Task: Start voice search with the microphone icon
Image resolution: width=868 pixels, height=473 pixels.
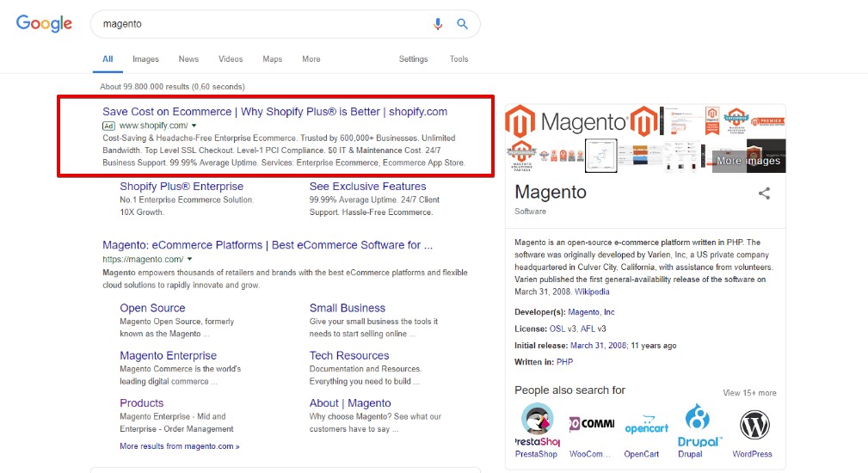Action: [x=437, y=24]
